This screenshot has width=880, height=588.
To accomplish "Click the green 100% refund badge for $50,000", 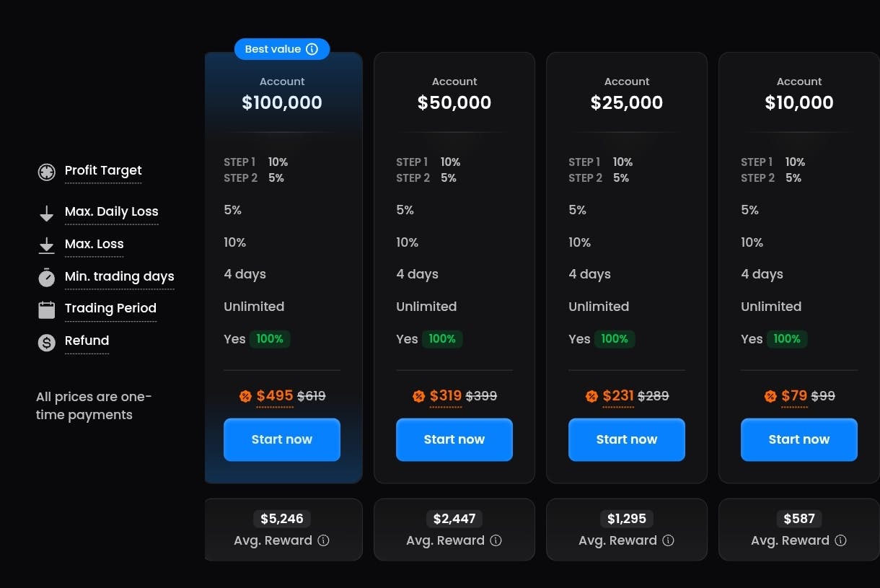I will coord(442,339).
